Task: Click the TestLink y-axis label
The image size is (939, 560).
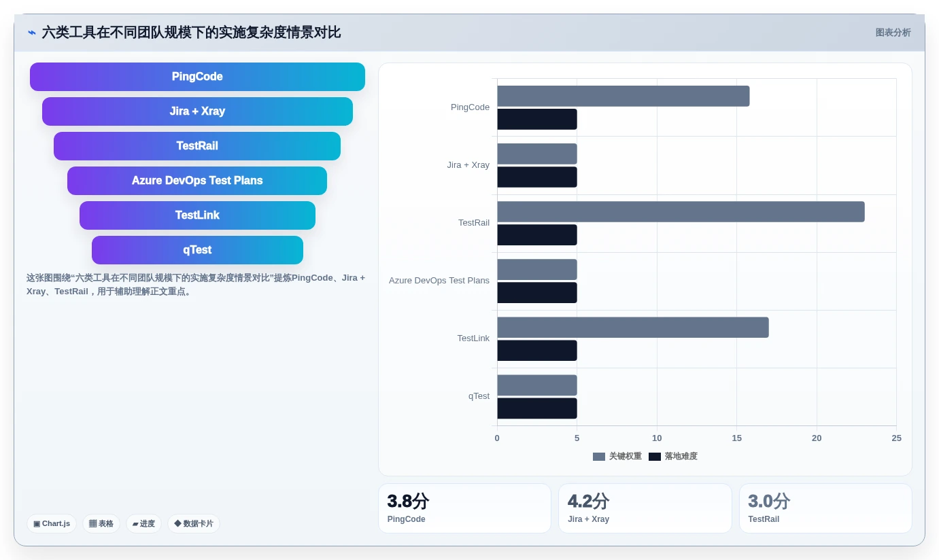Action: click(x=473, y=338)
